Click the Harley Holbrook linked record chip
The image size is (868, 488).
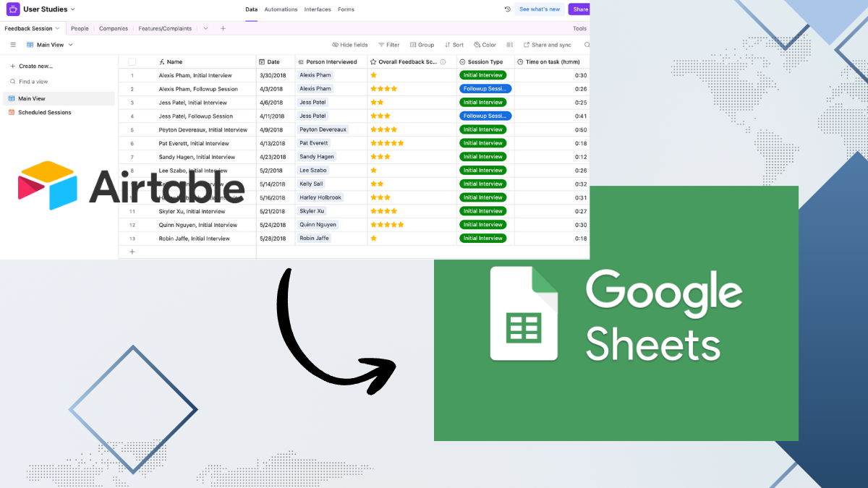point(320,197)
